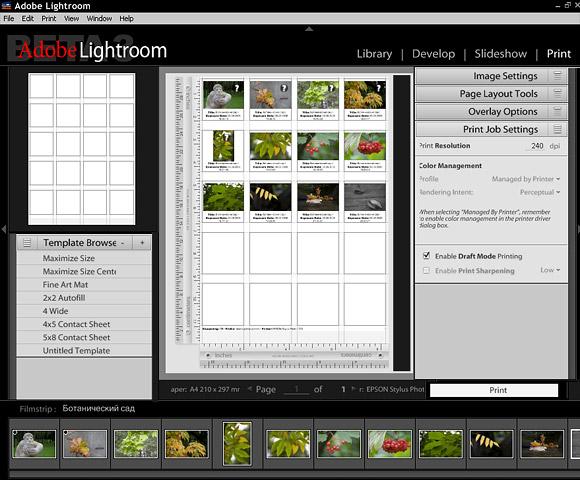This screenshot has height=480, width=580.
Task: Select the Untitled Template entry
Action: pyautogui.click(x=84, y=351)
